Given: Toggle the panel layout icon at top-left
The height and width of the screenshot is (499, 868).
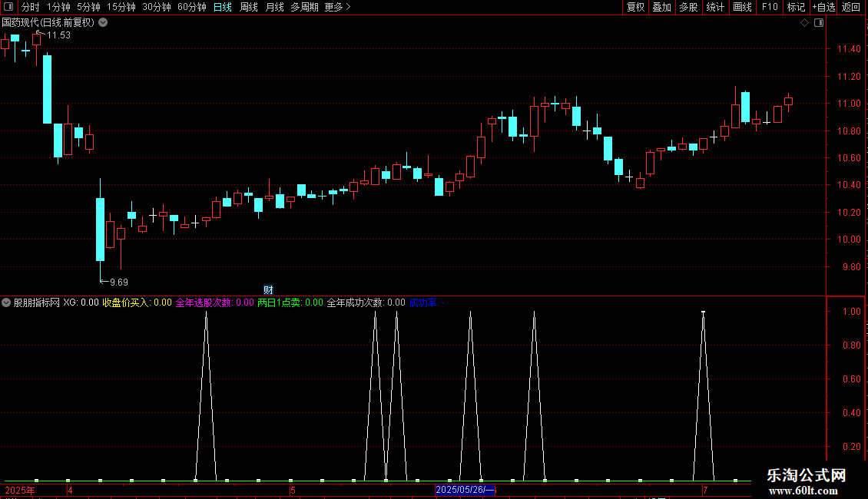Looking at the screenshot, I should [x=8, y=7].
